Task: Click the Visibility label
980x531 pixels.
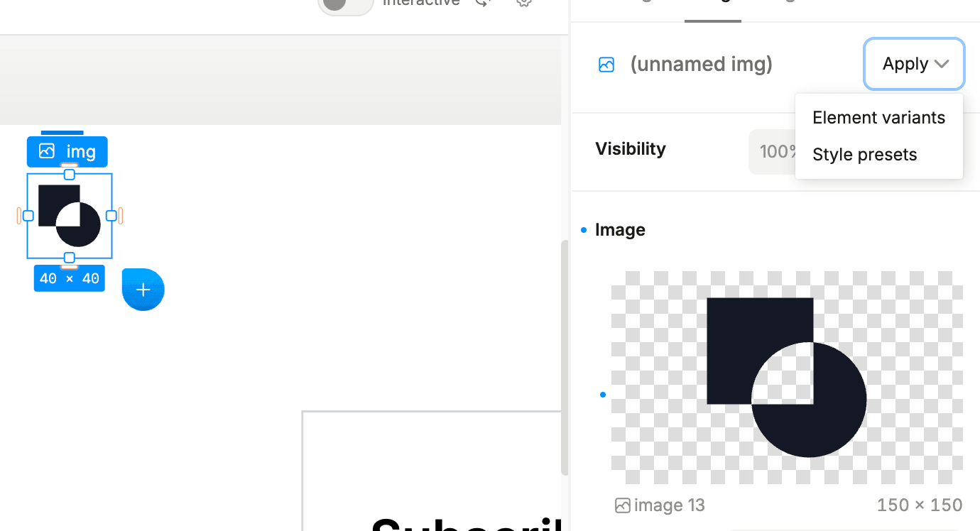Action: 631,149
